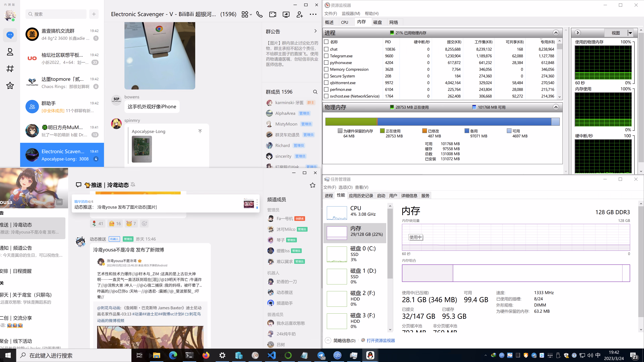Open the 详细信息 tab in Task Manager
Viewport: 644px width, 362px height.
tap(409, 196)
